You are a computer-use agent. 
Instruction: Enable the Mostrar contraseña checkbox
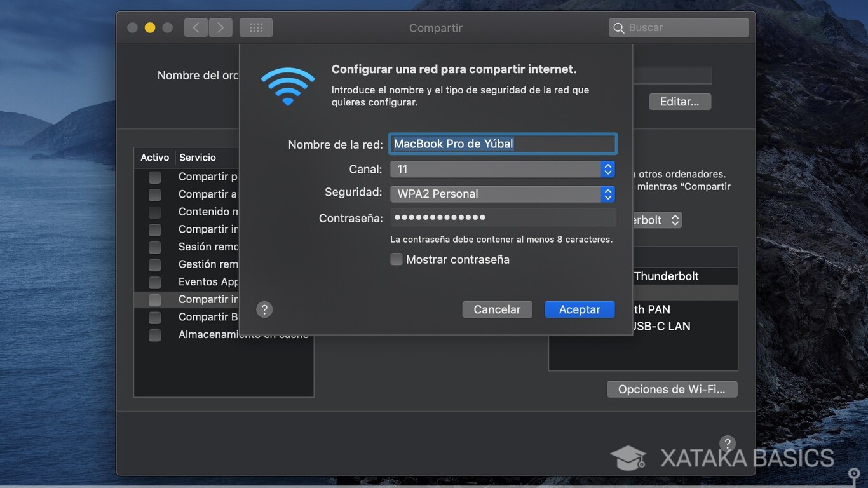(396, 259)
